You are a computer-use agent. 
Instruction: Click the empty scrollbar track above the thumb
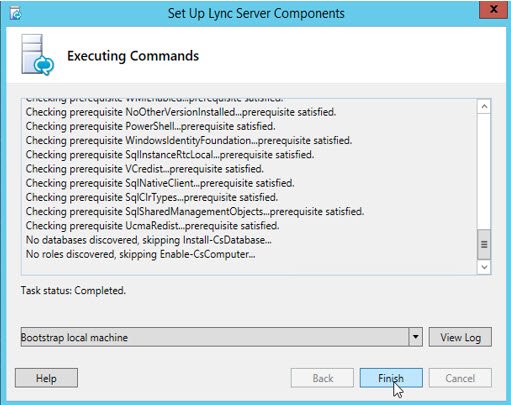coord(484,171)
